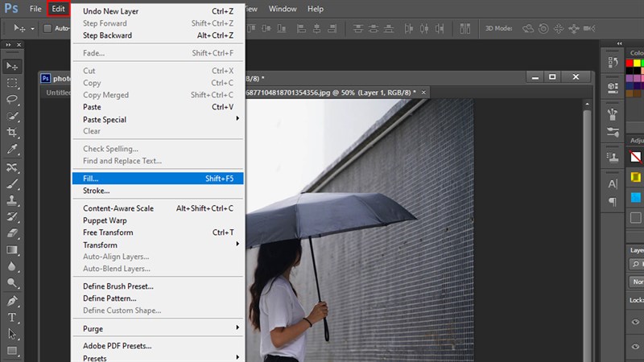Expand the tools panel double arrow
This screenshot has height=362, width=644.
click(8, 44)
